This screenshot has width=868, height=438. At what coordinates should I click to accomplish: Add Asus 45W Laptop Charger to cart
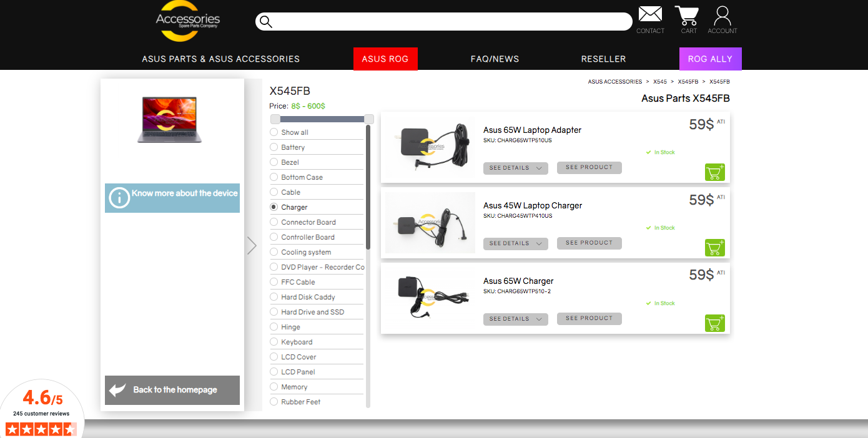pos(715,248)
